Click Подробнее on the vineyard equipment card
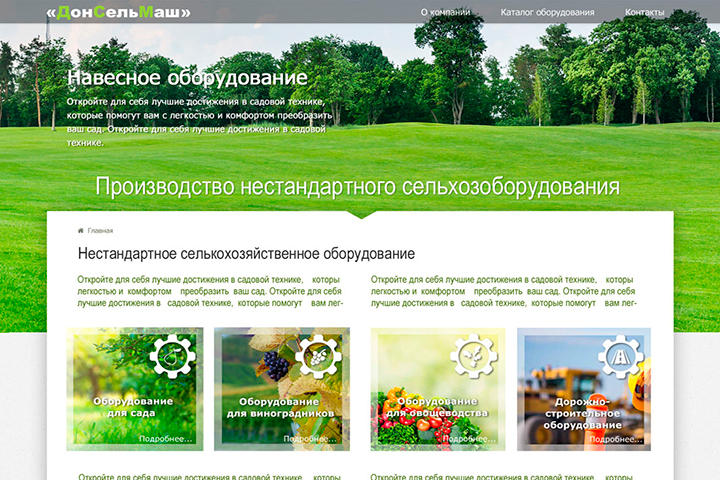This screenshot has height=480, width=720. 310,439
